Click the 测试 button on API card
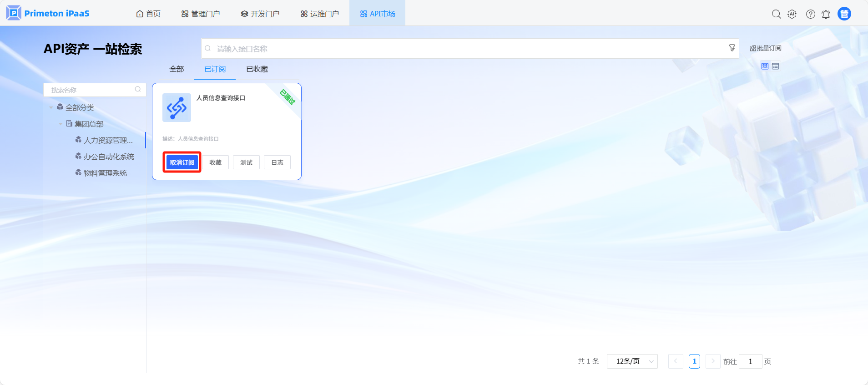Viewport: 868px width, 385px height. click(246, 162)
